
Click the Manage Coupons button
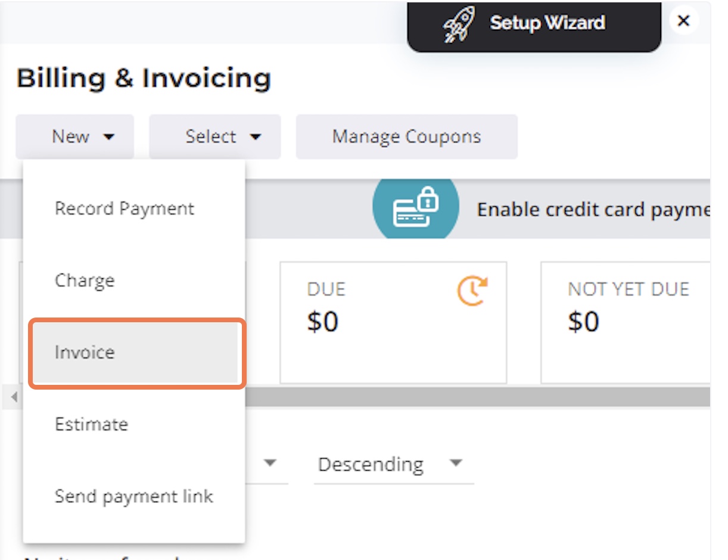406,136
